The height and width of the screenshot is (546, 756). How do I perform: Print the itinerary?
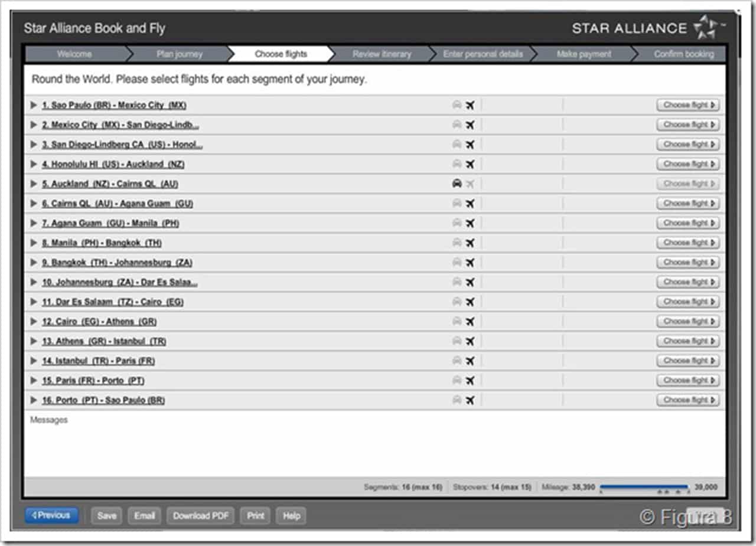256,515
